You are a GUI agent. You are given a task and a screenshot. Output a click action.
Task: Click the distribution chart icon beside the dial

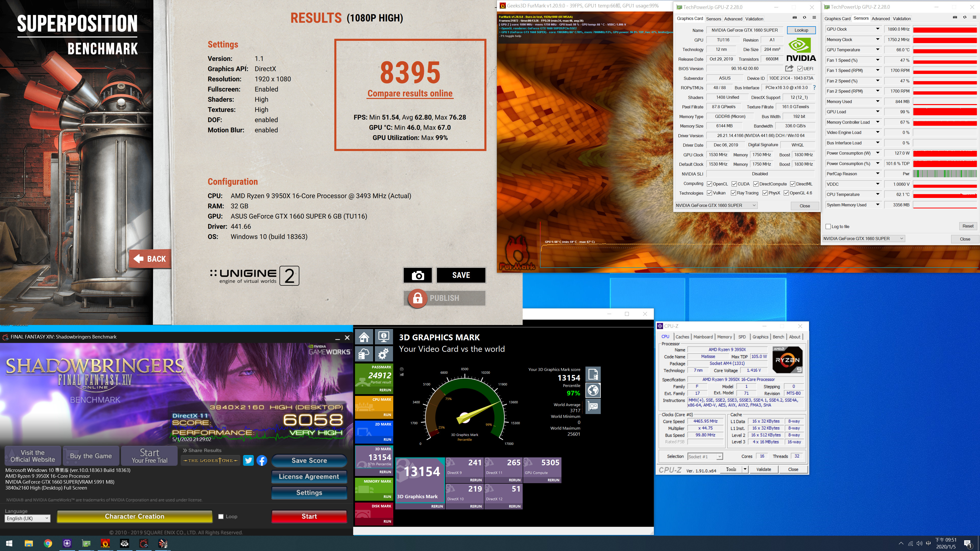coord(402,374)
